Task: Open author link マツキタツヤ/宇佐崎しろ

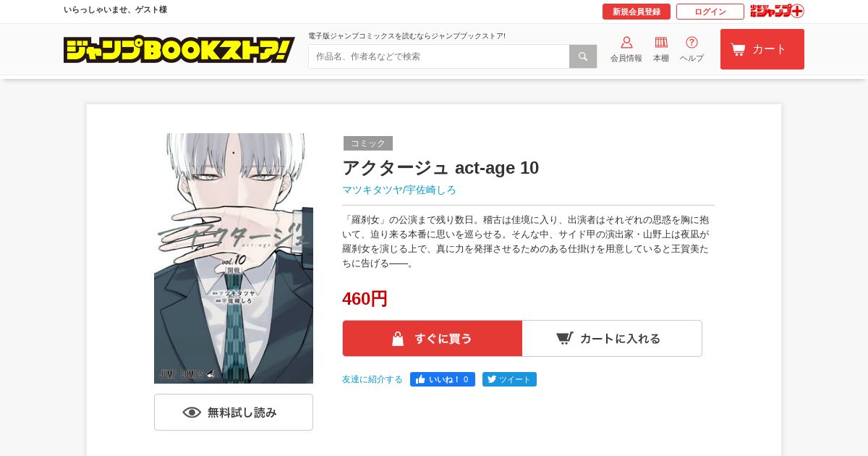Action: pyautogui.click(x=399, y=190)
